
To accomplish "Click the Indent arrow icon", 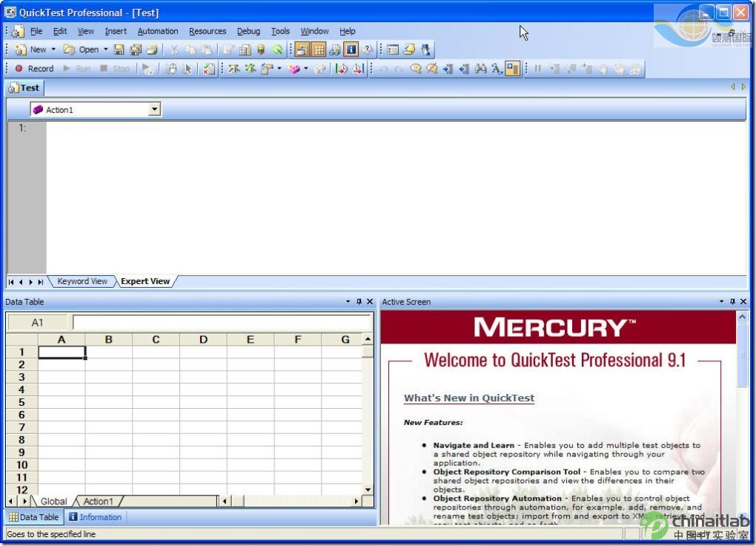I will (x=448, y=68).
